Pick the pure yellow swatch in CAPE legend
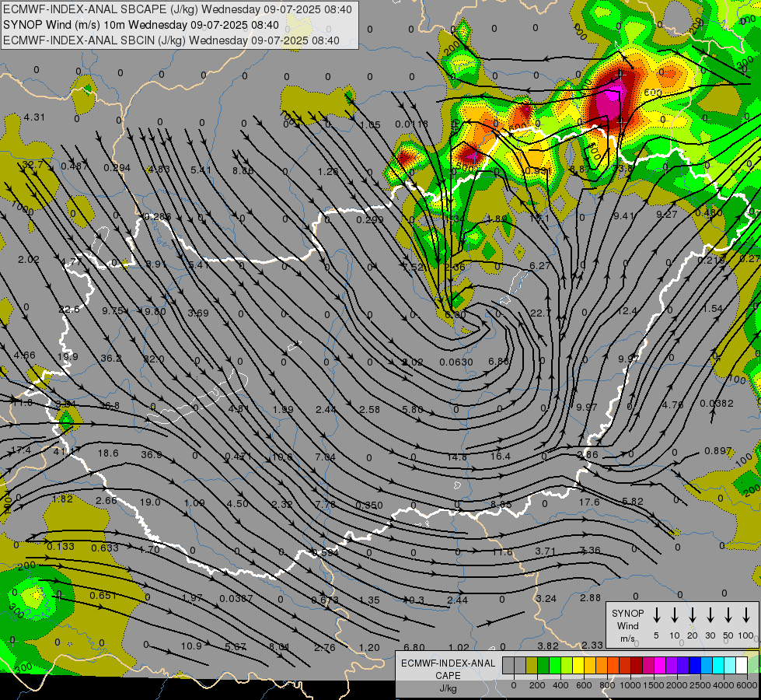761x700 pixels. 578,665
